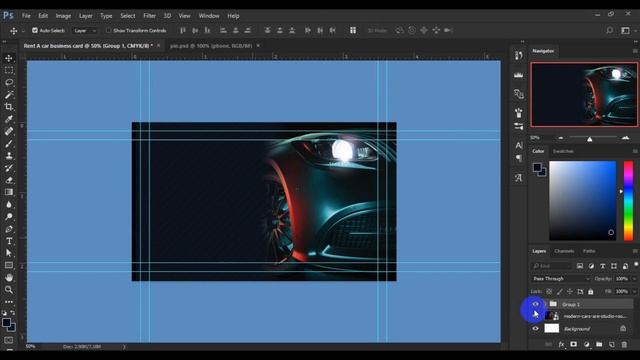Select the Hand tool

pos(9,278)
